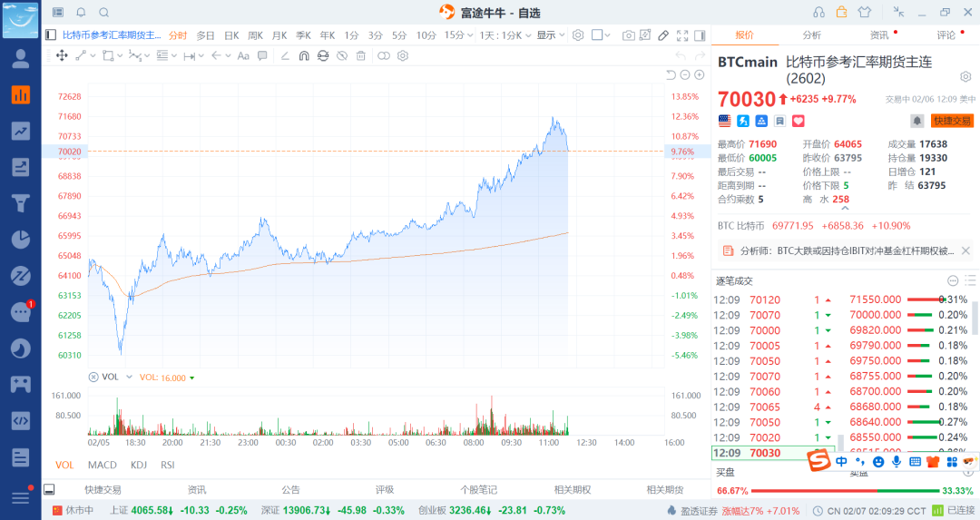Open the messages sidebar icon with red badge
This screenshot has width=980, height=520.
pyautogui.click(x=21, y=311)
